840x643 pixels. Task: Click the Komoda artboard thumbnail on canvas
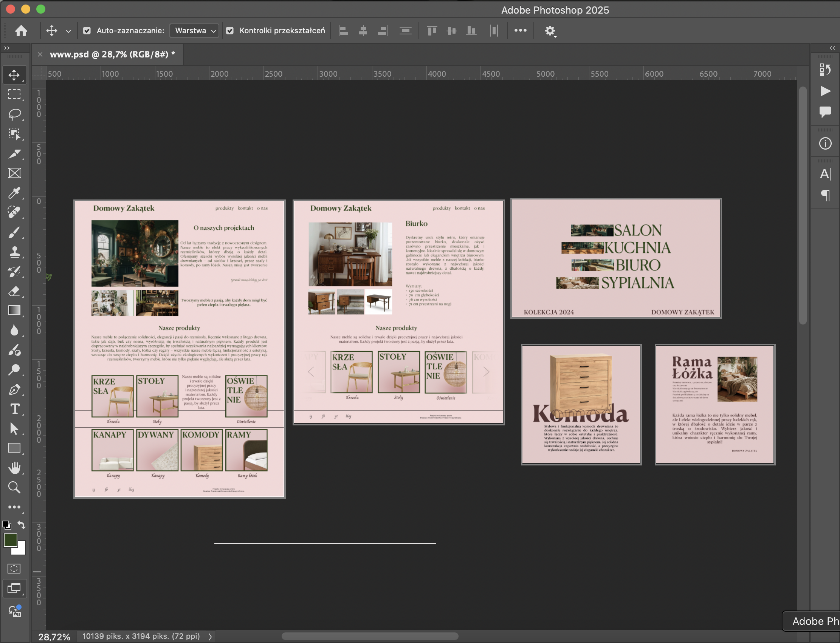[581, 405]
